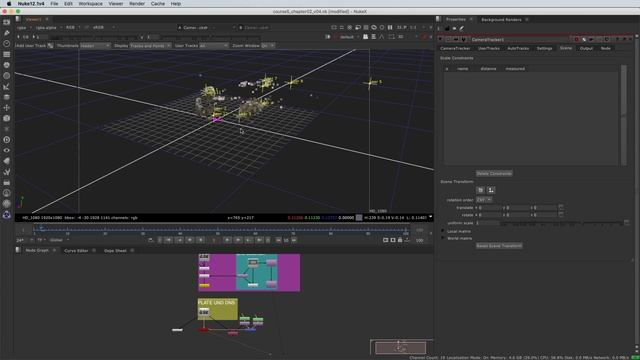640x360 pixels.
Task: Open the File menu
Action: pos(54,4)
